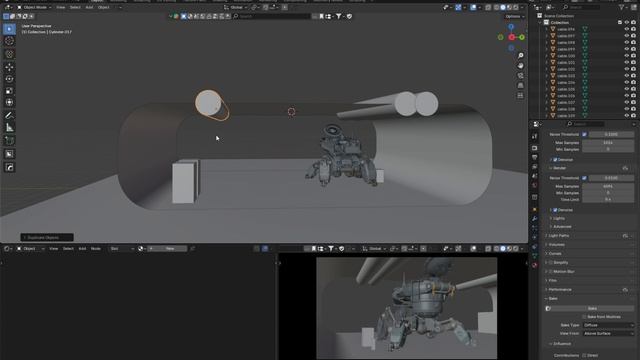Open the World properties tab

click(535, 185)
